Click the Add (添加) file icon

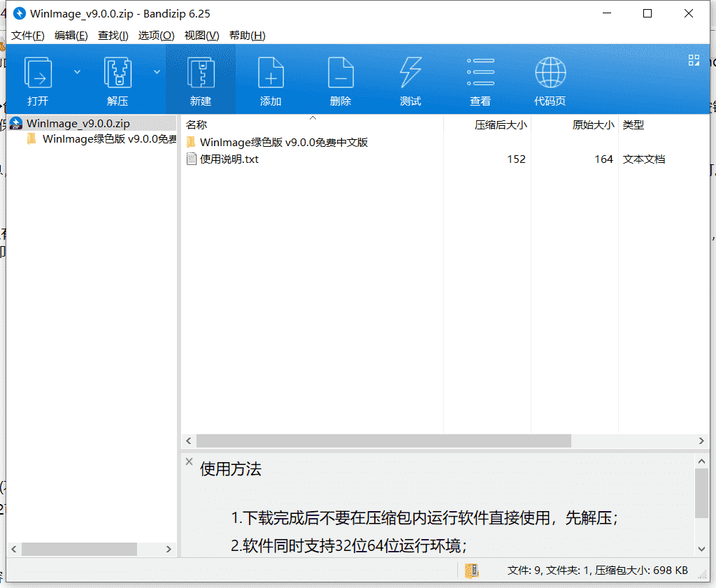click(271, 73)
